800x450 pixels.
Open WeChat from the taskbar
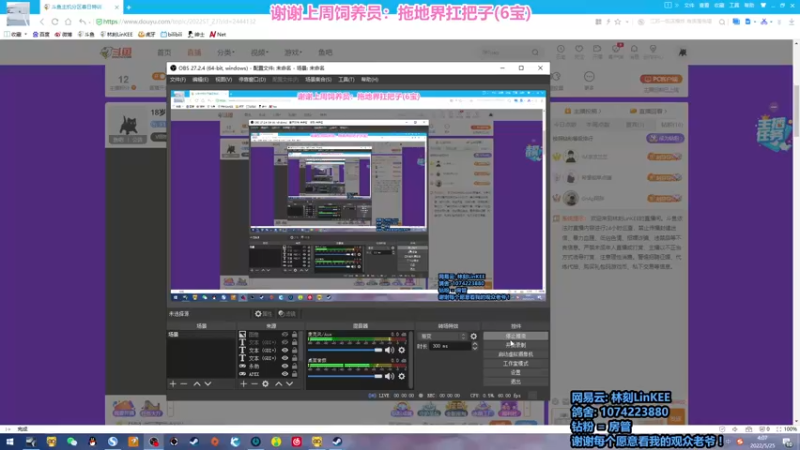72,442
